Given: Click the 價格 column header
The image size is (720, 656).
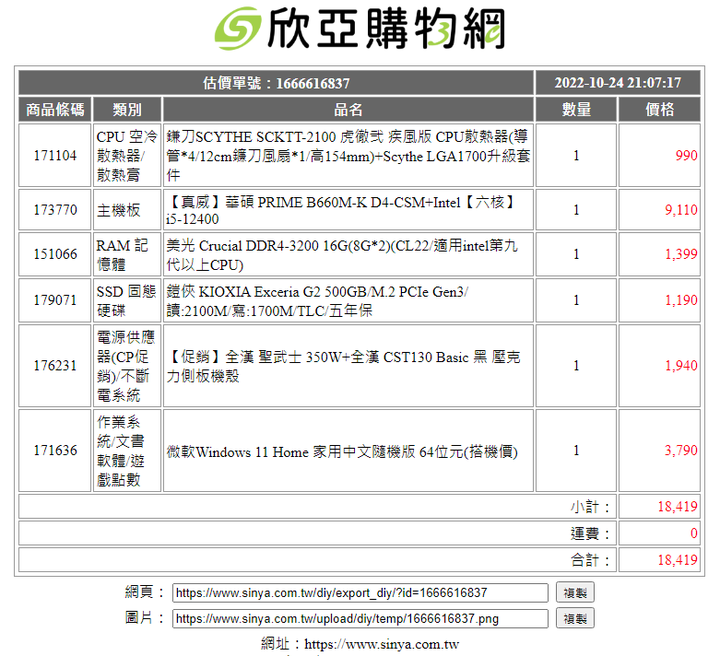Looking at the screenshot, I should [x=659, y=110].
